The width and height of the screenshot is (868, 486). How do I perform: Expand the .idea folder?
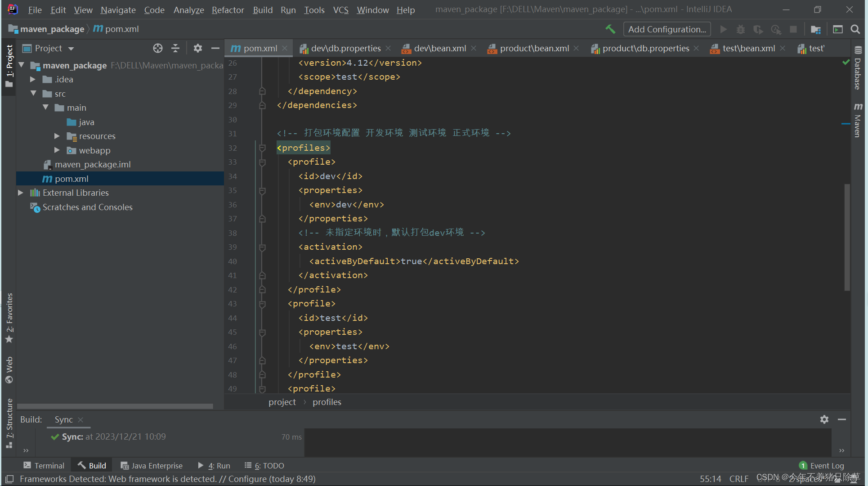click(33, 79)
